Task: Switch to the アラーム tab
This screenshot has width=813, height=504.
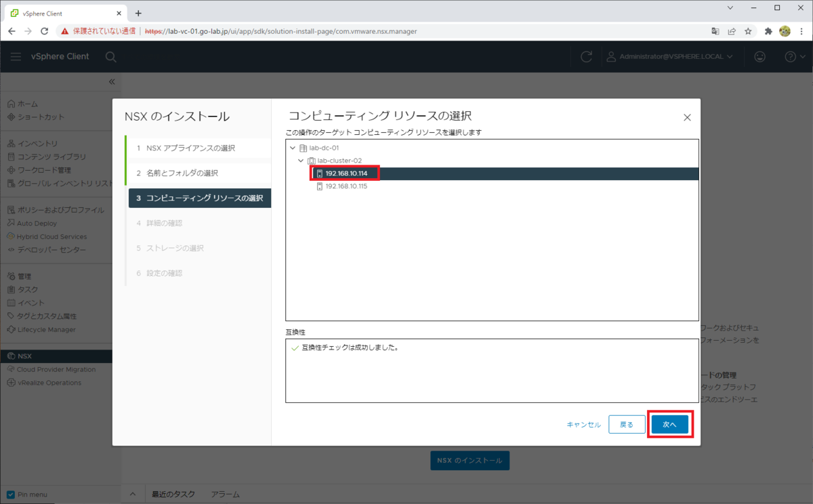Action: [225, 495]
